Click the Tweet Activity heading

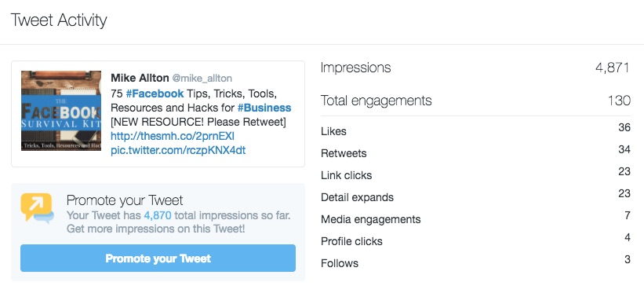point(59,20)
